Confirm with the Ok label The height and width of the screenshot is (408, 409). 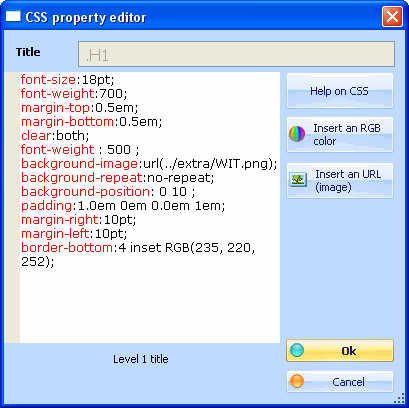349,351
